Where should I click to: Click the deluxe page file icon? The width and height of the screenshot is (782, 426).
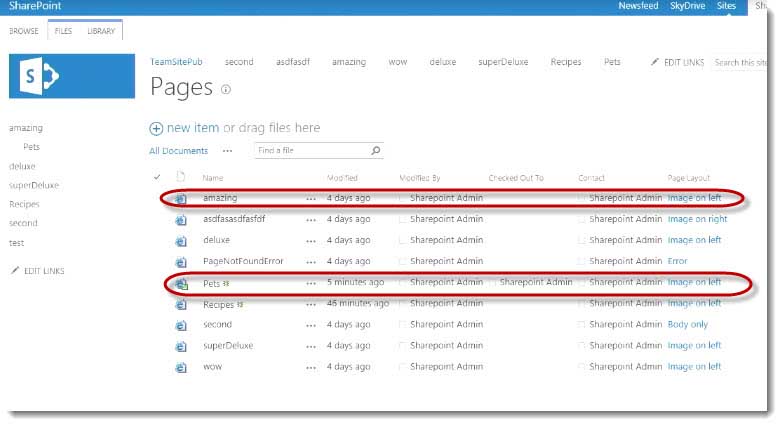[181, 241]
